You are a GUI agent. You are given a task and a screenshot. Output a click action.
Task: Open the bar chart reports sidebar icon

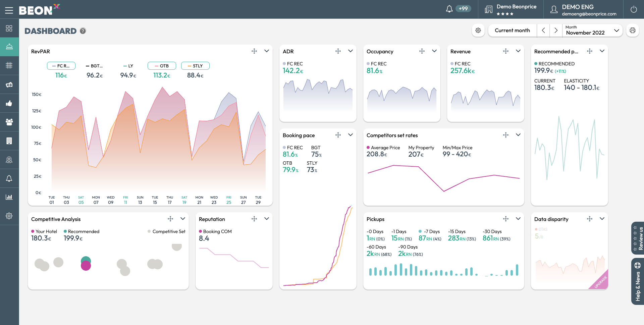(9, 197)
